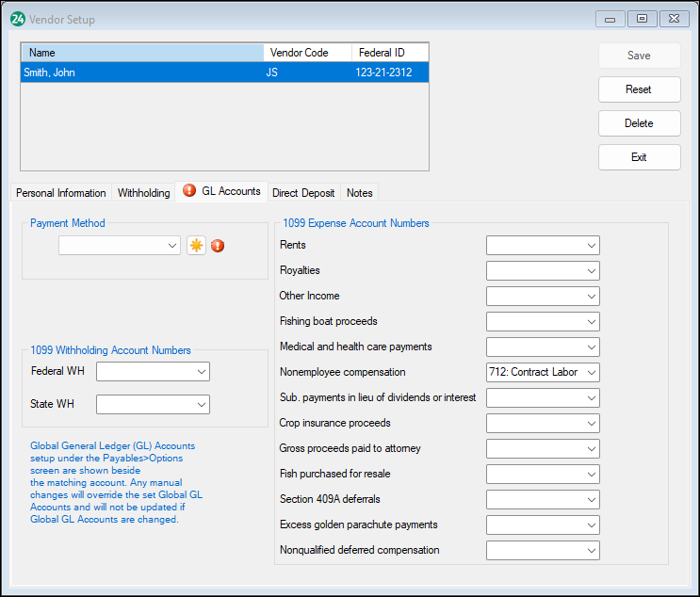Click the yellow star icon beside Payment Method
The width and height of the screenshot is (700, 597).
(x=196, y=246)
